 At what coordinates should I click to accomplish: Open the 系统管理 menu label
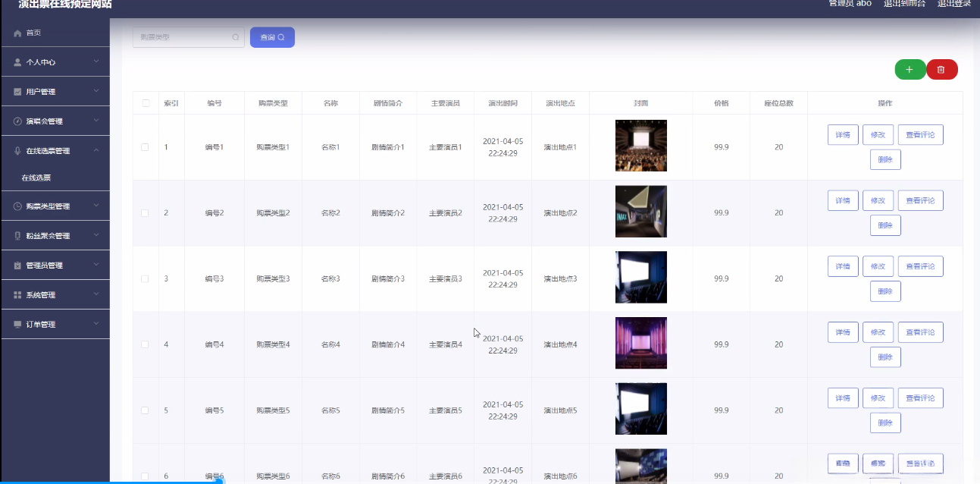(x=40, y=295)
